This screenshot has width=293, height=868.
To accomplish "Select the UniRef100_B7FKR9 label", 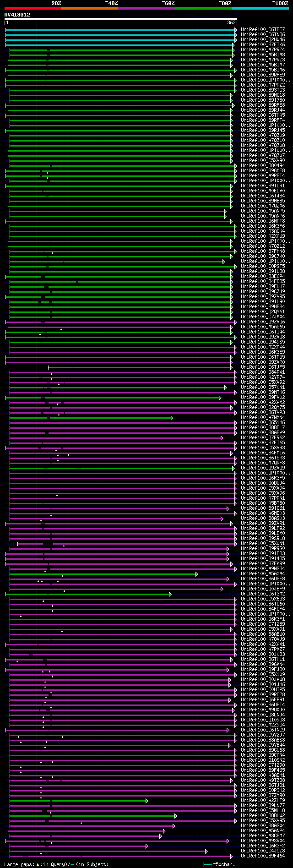I will pyautogui.click(x=263, y=564).
